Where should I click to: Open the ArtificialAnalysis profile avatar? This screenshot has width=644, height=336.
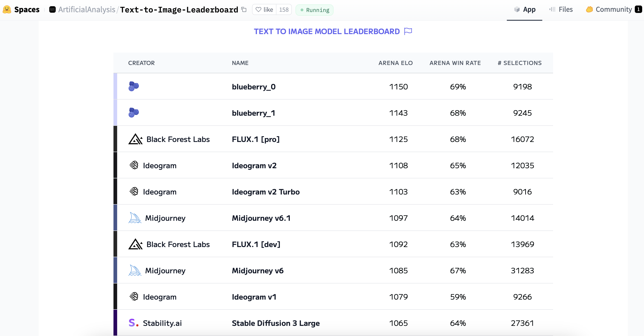[52, 10]
